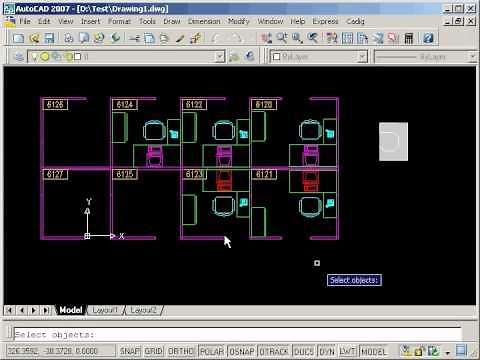
Task: Create a new drawing with QNew icon
Action: (x=18, y=38)
